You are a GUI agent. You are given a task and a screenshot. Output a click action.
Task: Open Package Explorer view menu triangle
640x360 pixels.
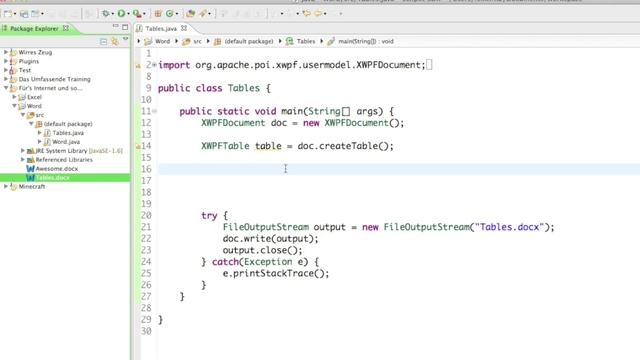[125, 39]
